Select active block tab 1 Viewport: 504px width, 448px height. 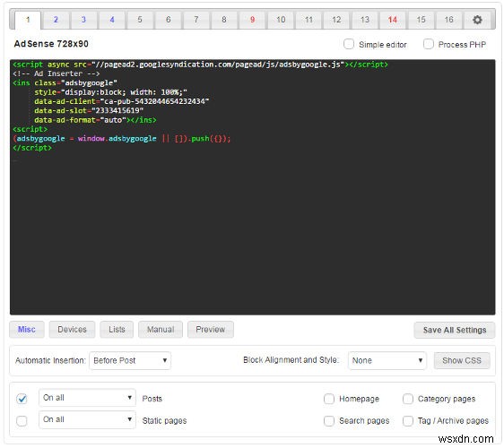[x=28, y=20]
